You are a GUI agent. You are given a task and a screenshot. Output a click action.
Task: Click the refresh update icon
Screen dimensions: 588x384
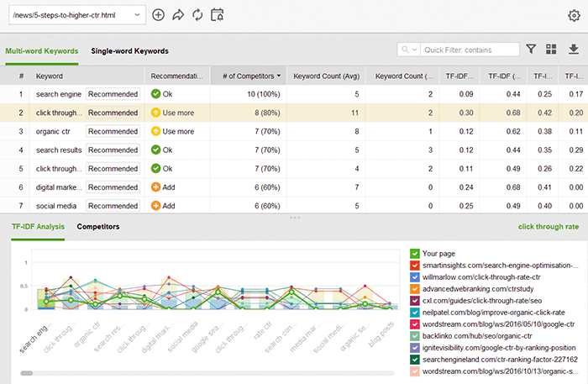tap(197, 15)
